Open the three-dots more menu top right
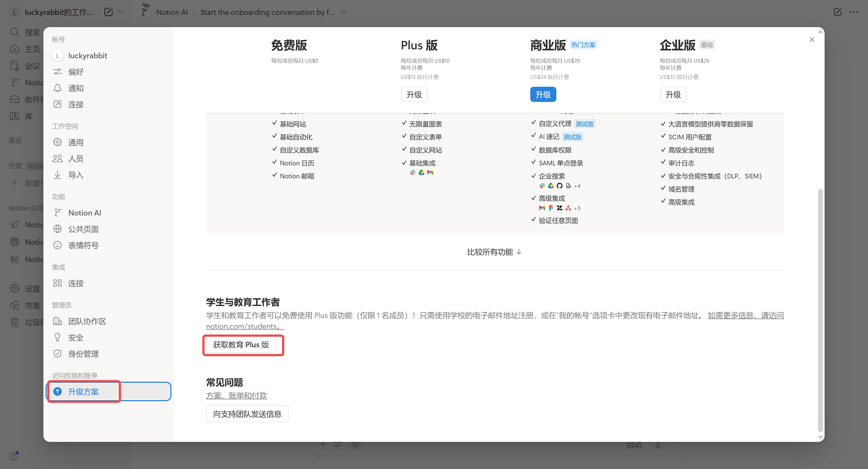Screen dimensions: 868x469 pyautogui.click(x=854, y=12)
